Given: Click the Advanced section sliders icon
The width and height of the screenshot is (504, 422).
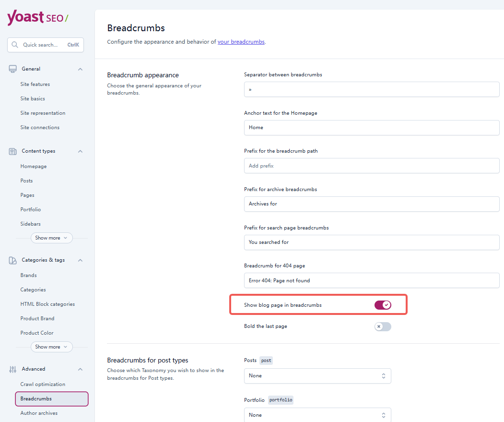Looking at the screenshot, I should pos(12,369).
